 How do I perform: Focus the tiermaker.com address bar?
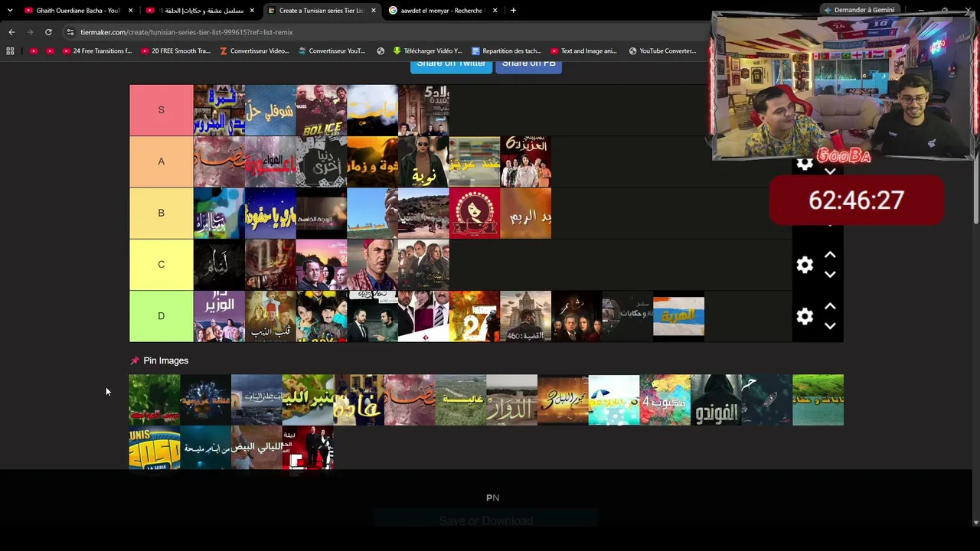tap(383, 32)
